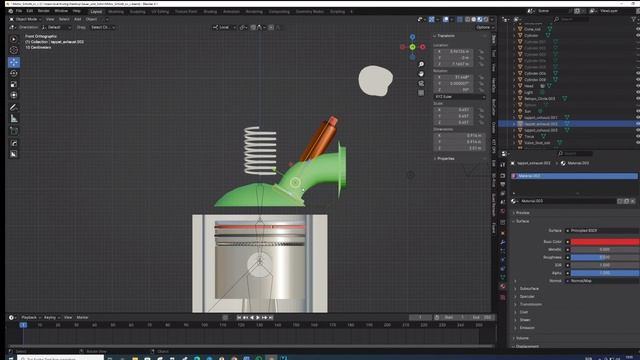640x360 pixels.
Task: Select the Scale tool in the toolbar
Action: coord(13,84)
